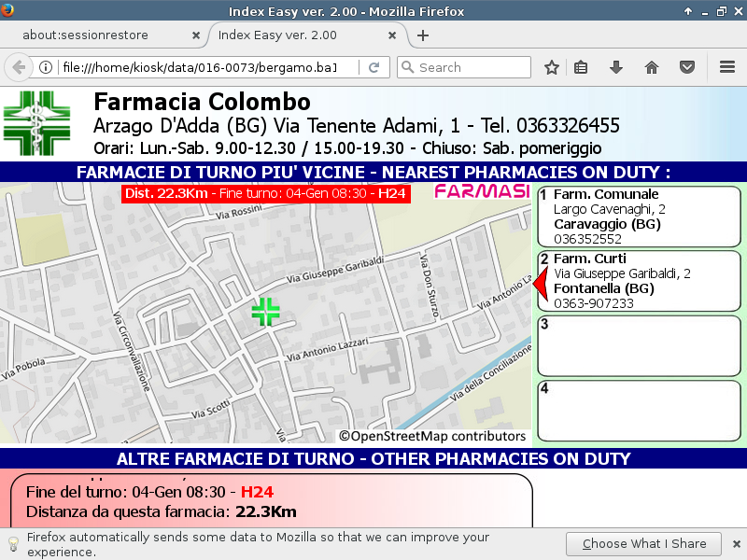
Task: Click the back navigation arrow
Action: (x=19, y=67)
